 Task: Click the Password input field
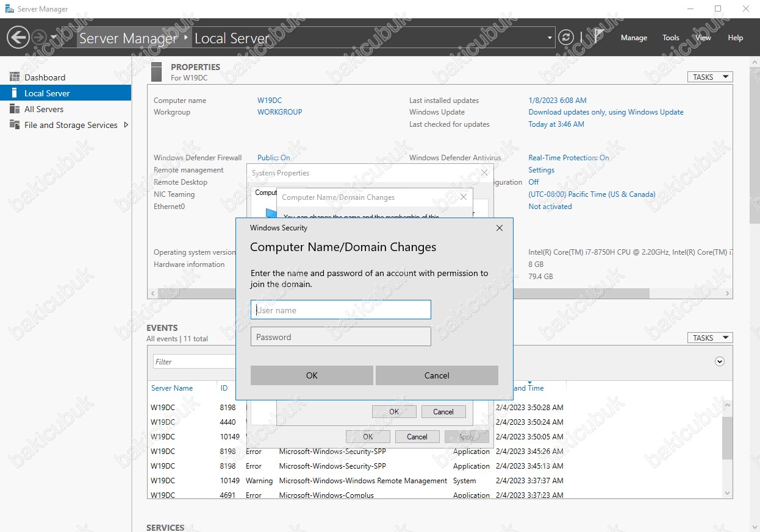click(340, 337)
